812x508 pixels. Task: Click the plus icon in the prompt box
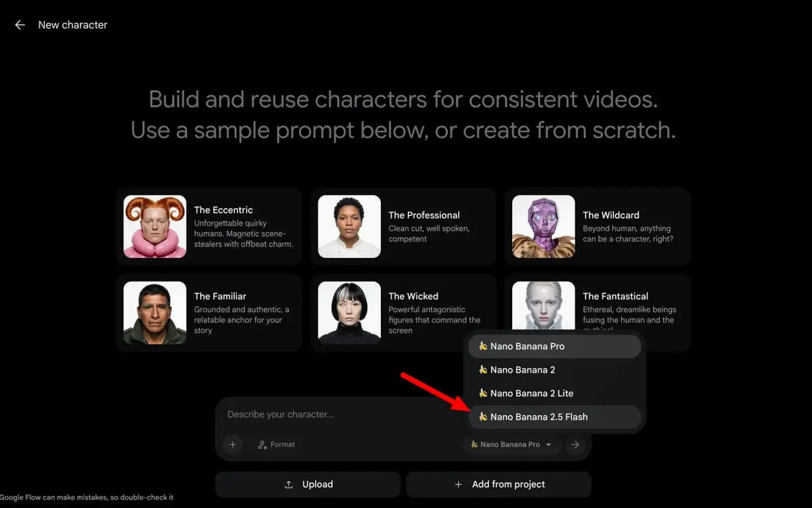[x=233, y=444]
